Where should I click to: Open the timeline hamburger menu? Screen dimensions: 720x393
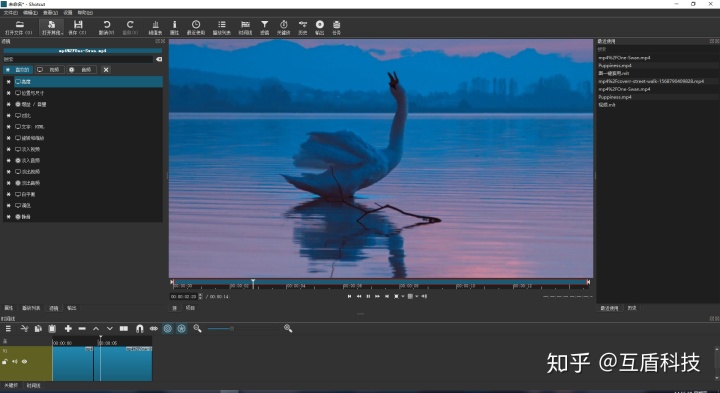[8, 328]
